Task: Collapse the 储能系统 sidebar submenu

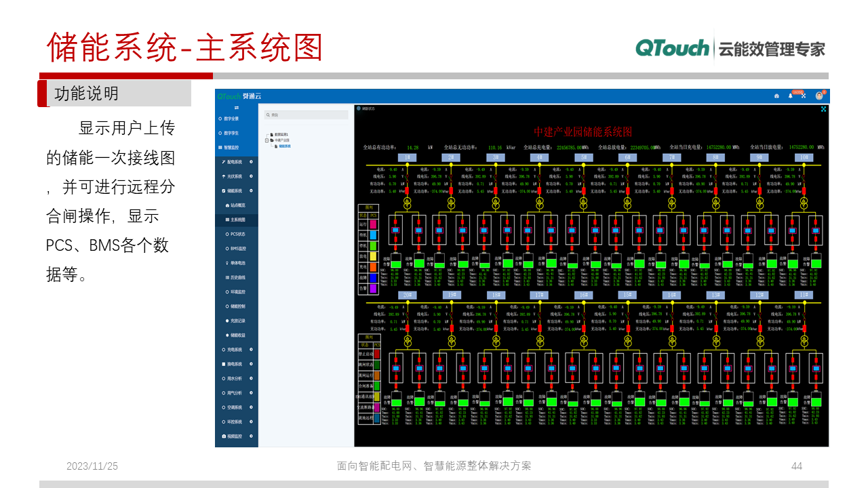Action: coord(251,191)
